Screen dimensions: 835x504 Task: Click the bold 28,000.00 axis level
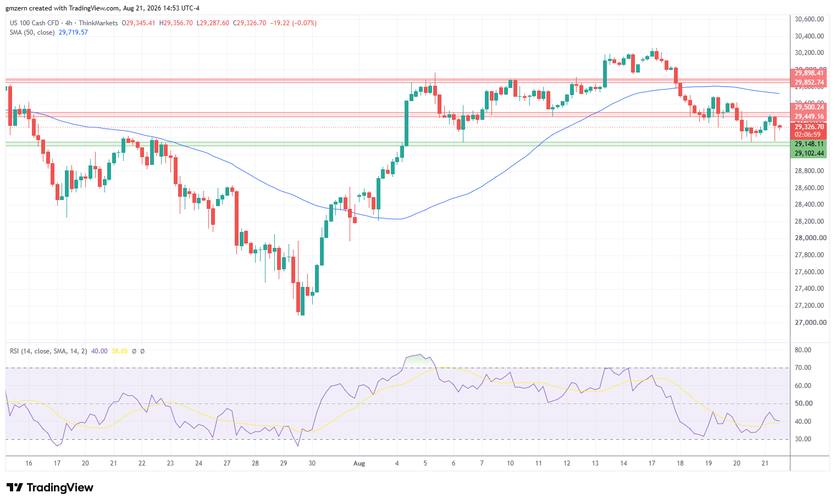point(810,238)
